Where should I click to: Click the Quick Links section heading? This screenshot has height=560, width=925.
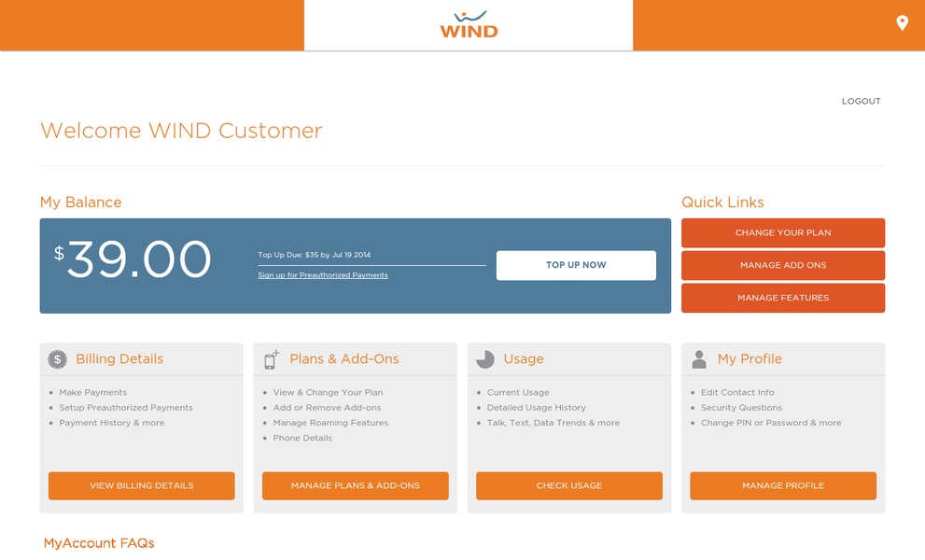722,203
